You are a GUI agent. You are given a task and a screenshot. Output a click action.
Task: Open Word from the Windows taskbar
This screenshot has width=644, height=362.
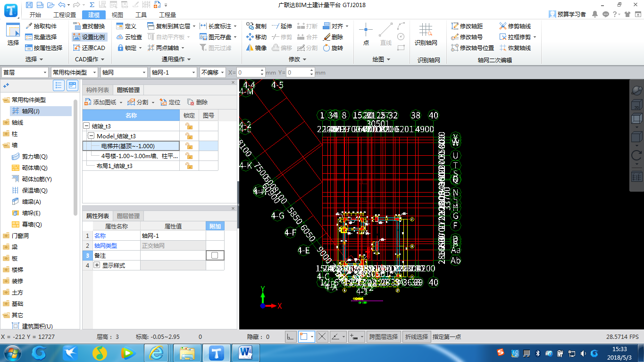point(245,352)
